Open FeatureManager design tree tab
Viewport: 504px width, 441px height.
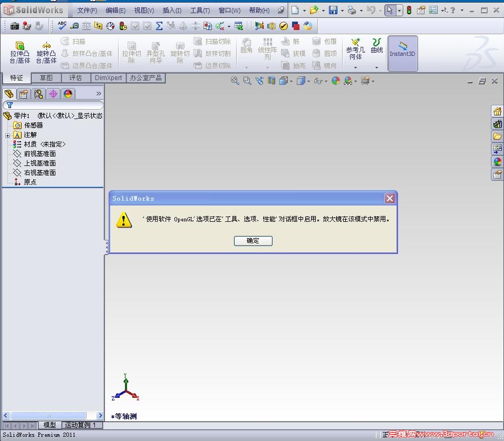(x=9, y=94)
